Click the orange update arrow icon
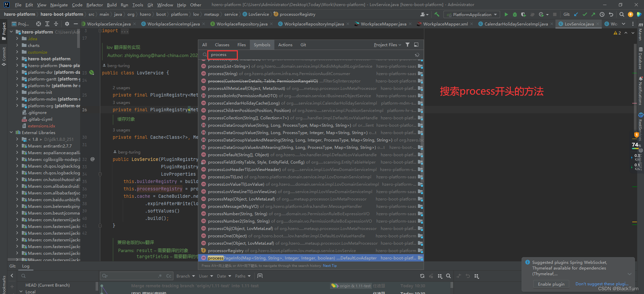The height and width of the screenshot is (294, 644). point(630,14)
